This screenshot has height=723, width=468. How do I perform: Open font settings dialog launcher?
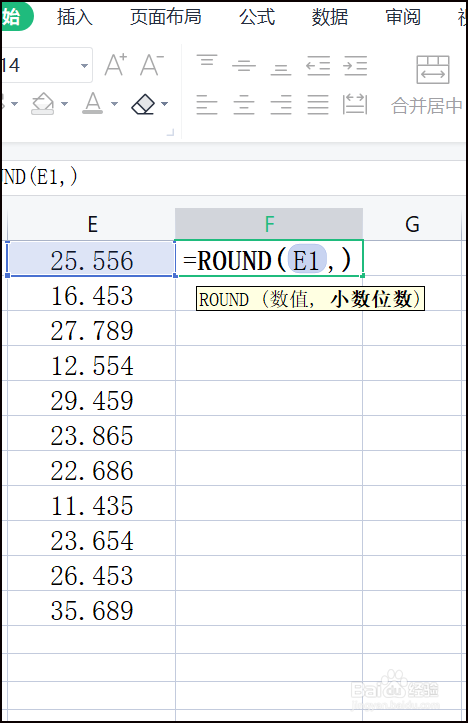tap(171, 132)
